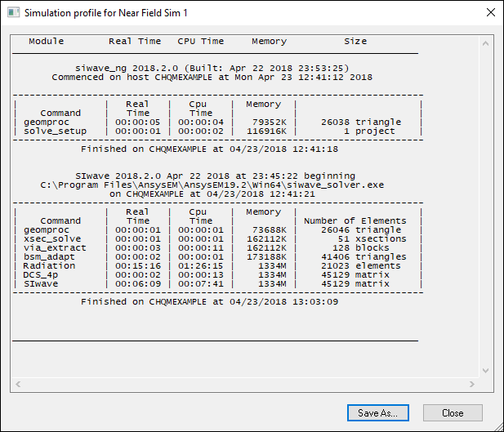Click the '51 xsections' value
The height and width of the screenshot is (432, 504).
372,238
